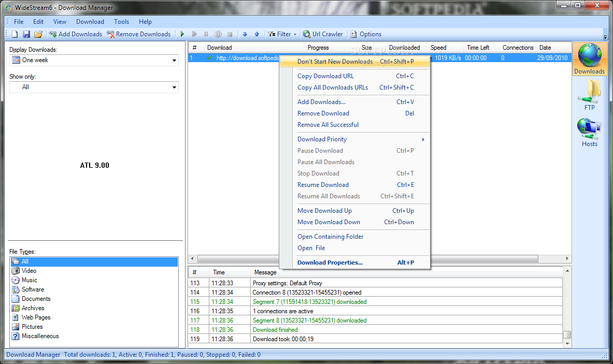613x364 pixels.
Task: Click the New file toolbar icon
Action: [x=15, y=34]
